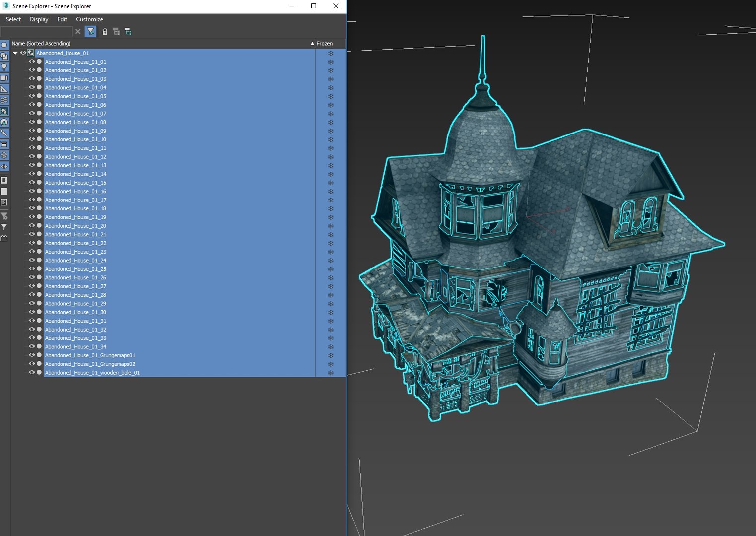Click the Display All list icon
Image resolution: width=756 pixels, height=536 pixels.
click(x=4, y=180)
